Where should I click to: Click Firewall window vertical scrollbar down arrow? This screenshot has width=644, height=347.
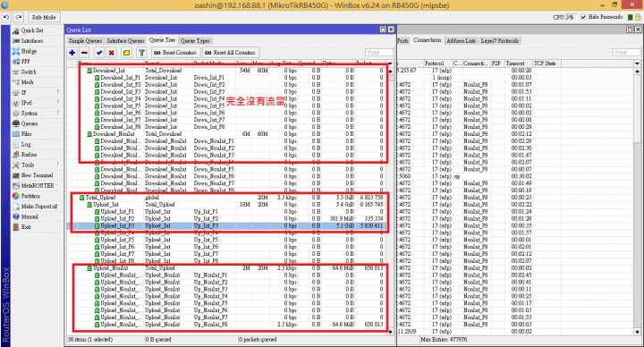point(637,332)
